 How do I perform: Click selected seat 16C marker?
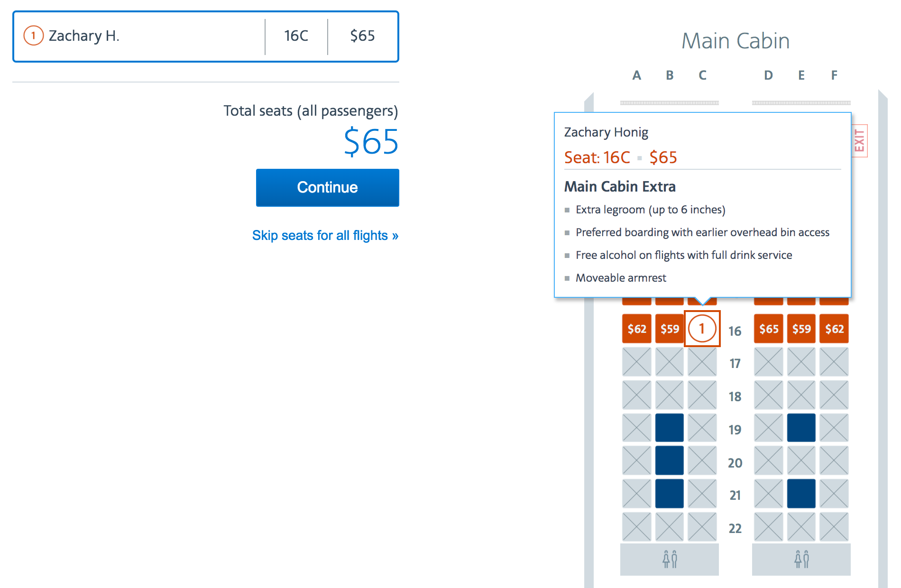point(702,329)
